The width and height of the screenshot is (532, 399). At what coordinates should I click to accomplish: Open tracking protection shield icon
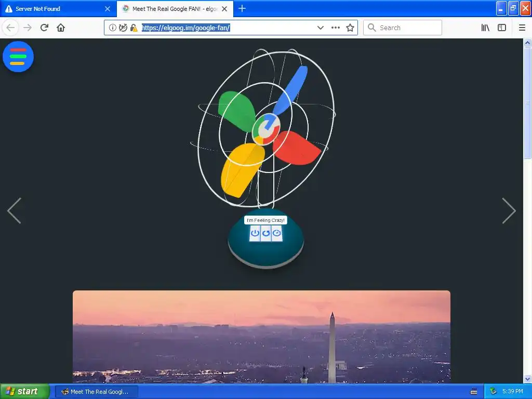coord(123,28)
